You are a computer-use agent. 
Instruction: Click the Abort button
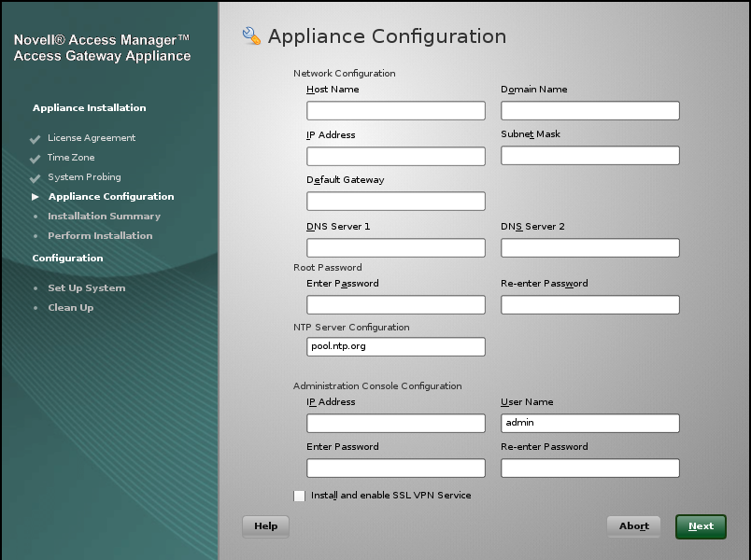point(633,526)
